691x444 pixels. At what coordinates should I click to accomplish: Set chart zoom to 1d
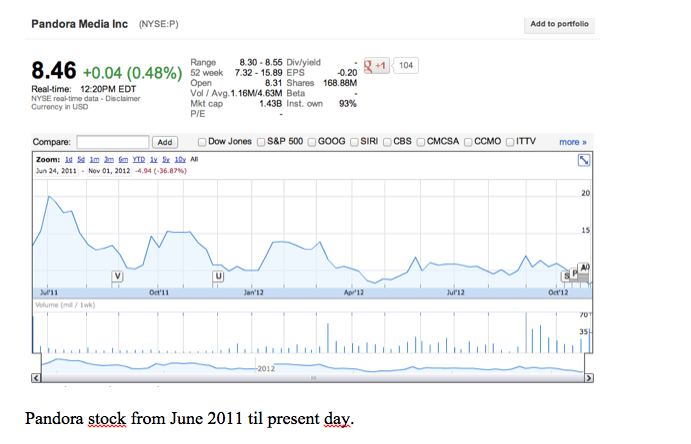click(68, 159)
